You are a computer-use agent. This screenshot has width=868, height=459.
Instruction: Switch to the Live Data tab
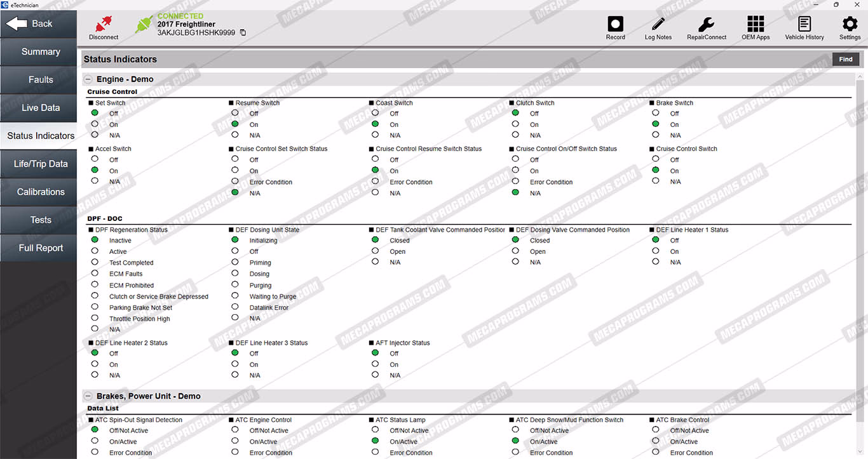click(x=40, y=108)
